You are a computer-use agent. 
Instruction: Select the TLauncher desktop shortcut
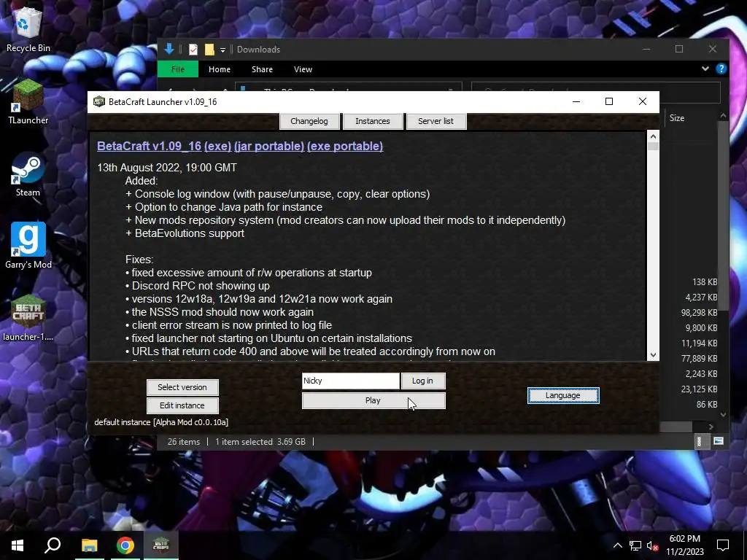point(28,102)
